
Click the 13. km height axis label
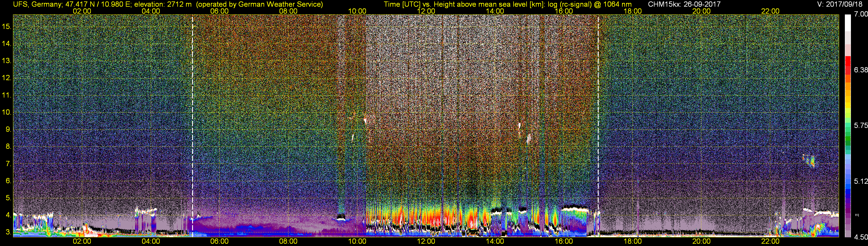click(x=6, y=61)
